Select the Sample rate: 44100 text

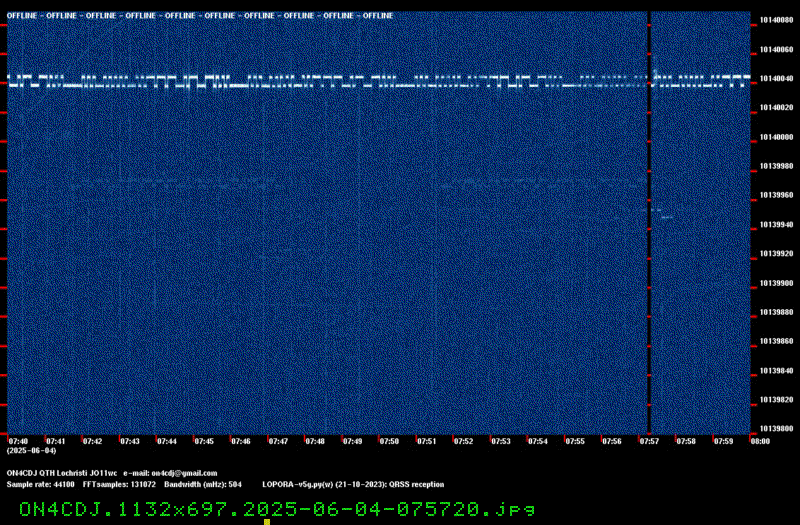click(x=40, y=485)
